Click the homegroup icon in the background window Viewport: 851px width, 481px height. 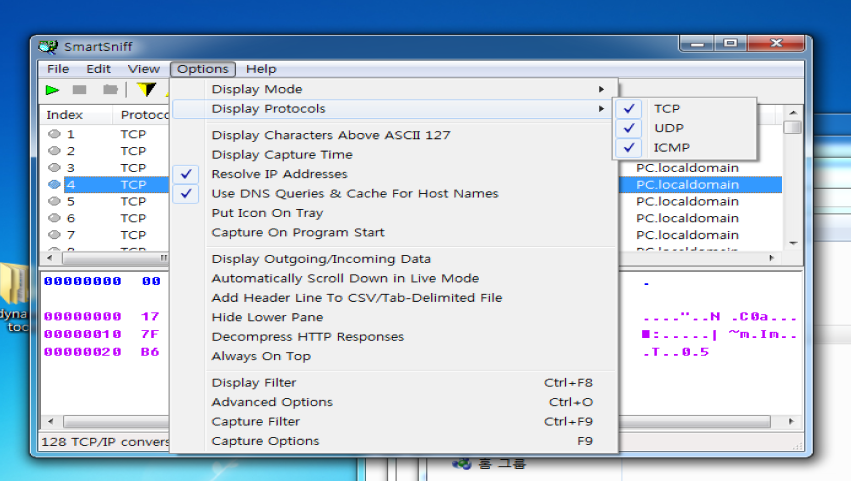click(x=462, y=464)
